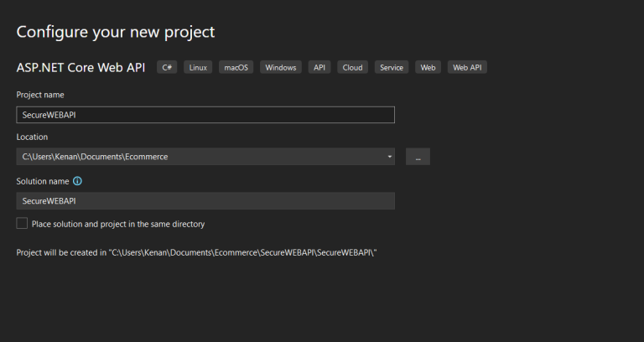Image resolution: width=644 pixels, height=342 pixels.
Task: Select the Service tag
Action: tap(391, 67)
